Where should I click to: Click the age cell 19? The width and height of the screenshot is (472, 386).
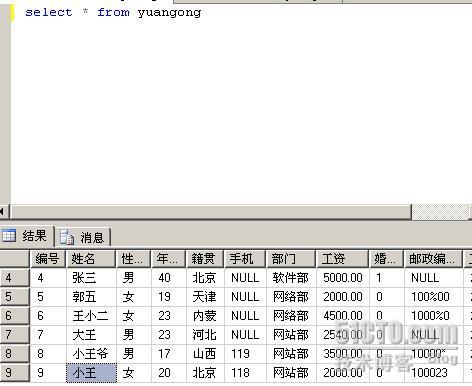[168, 297]
